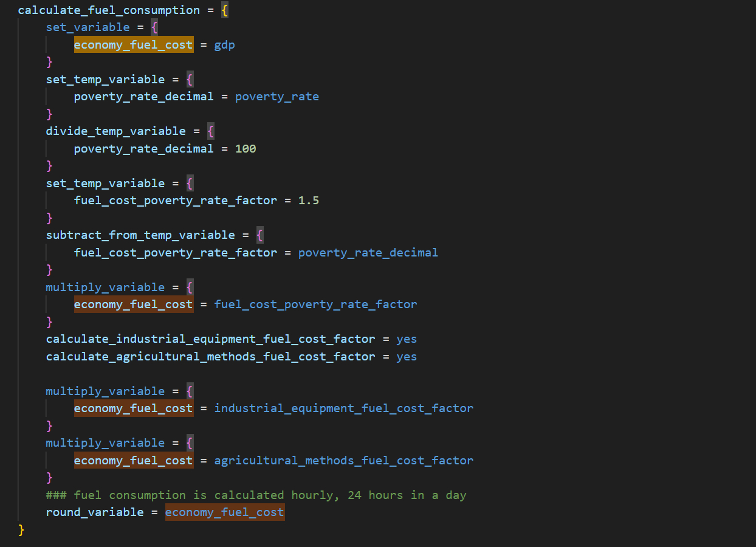Click the closing brace below the 1.5 line
756x547 pixels.
click(50, 218)
